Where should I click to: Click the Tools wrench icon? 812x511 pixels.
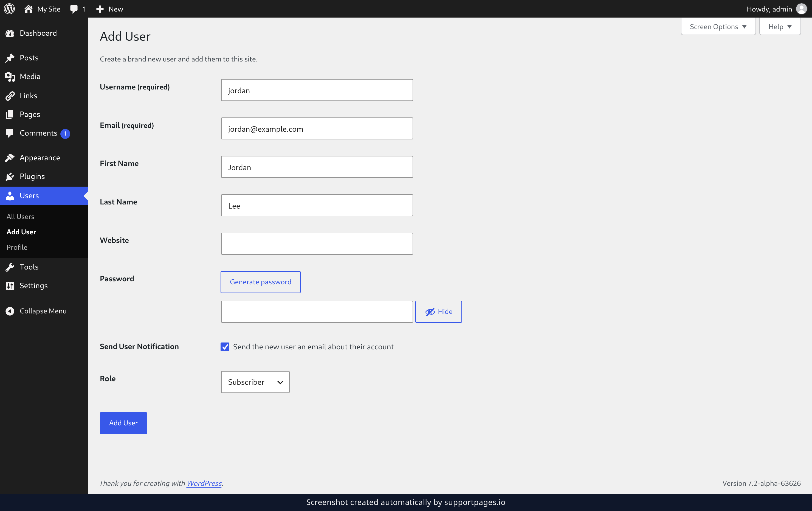[10, 267]
